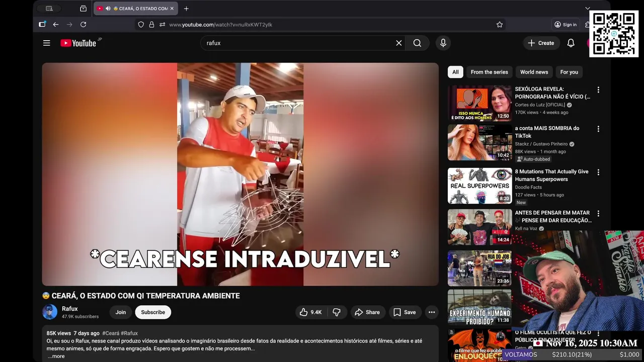Go back in browser history

pos(56,25)
